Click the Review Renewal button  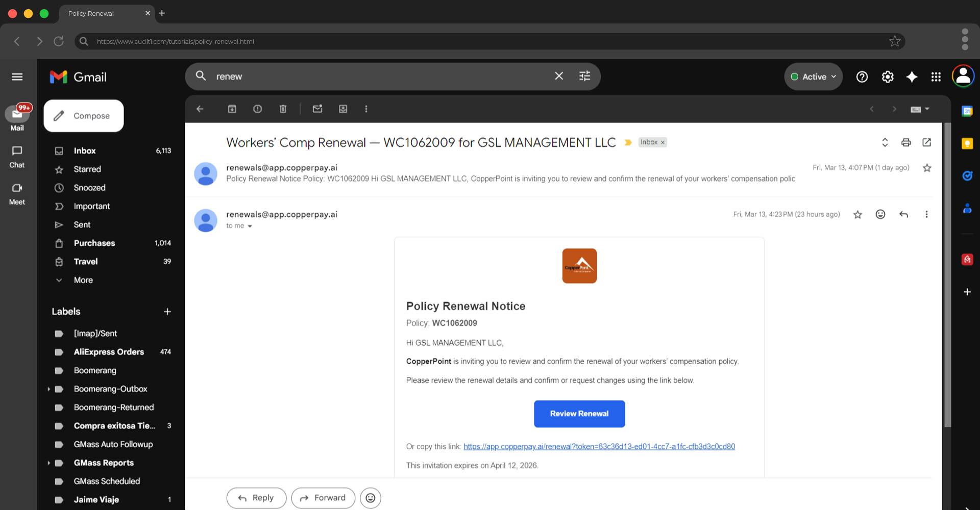coord(579,414)
